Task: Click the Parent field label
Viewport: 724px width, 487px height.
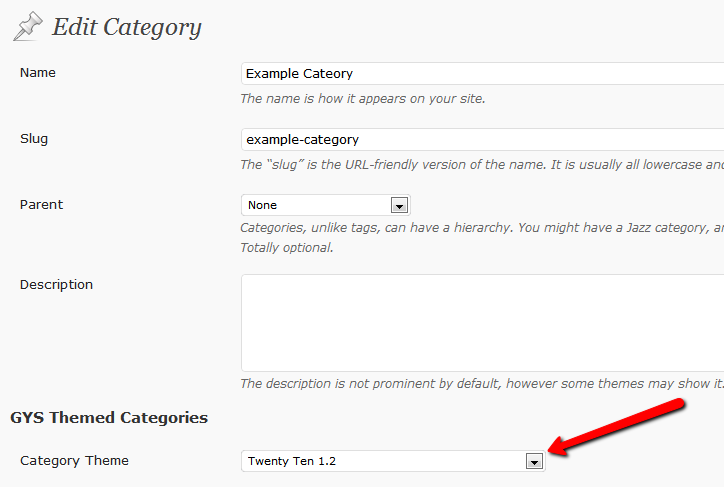Action: [x=41, y=205]
